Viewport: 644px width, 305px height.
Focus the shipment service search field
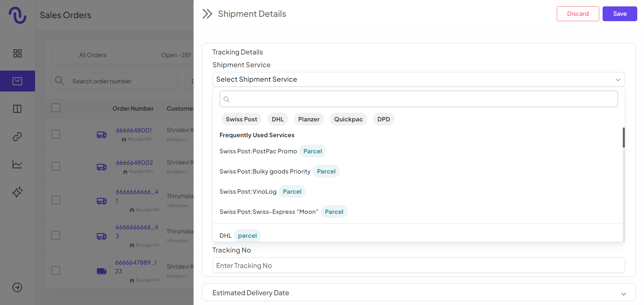click(x=418, y=99)
